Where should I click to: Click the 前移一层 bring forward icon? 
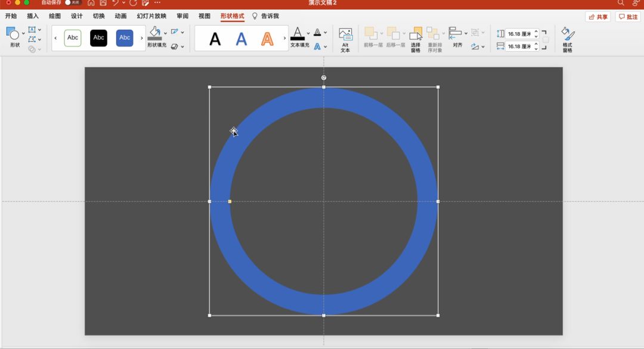[x=371, y=33]
